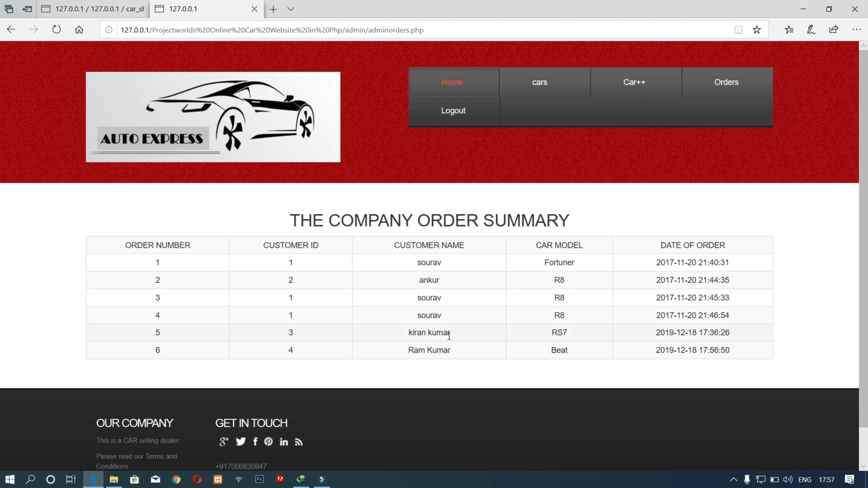Click the LinkedIn footer icon
Screen dimensions: 868x488
284,442
